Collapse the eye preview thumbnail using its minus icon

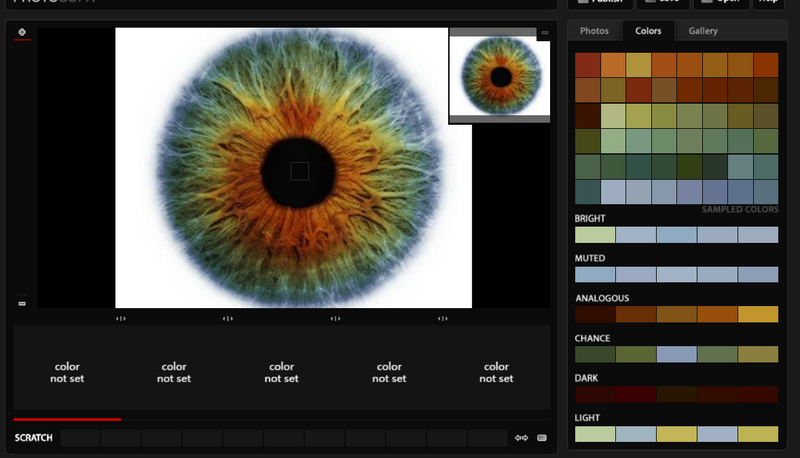[x=544, y=33]
